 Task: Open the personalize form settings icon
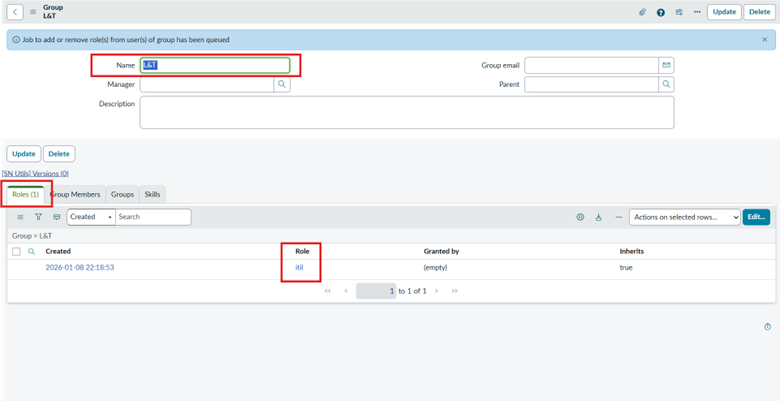pos(679,12)
